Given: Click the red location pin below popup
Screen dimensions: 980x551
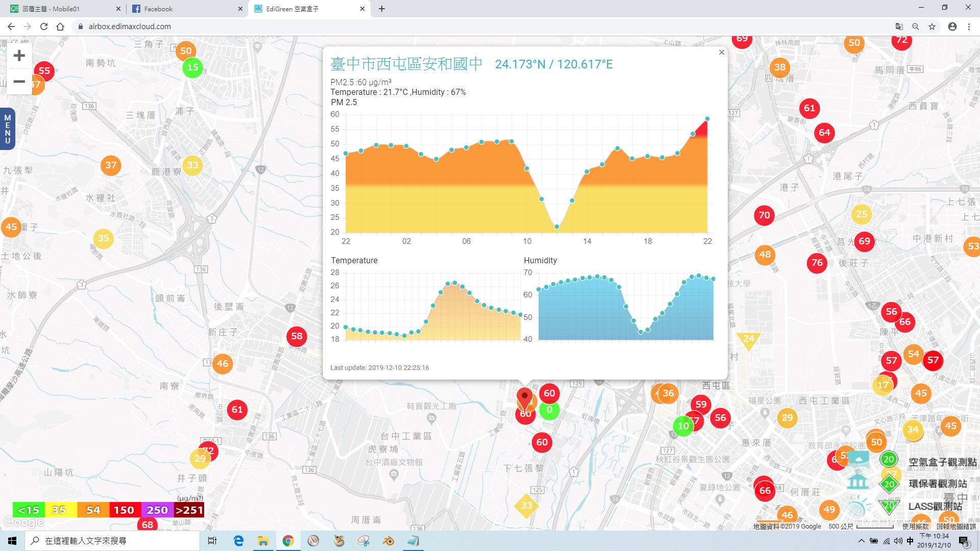Looking at the screenshot, I should click(524, 398).
